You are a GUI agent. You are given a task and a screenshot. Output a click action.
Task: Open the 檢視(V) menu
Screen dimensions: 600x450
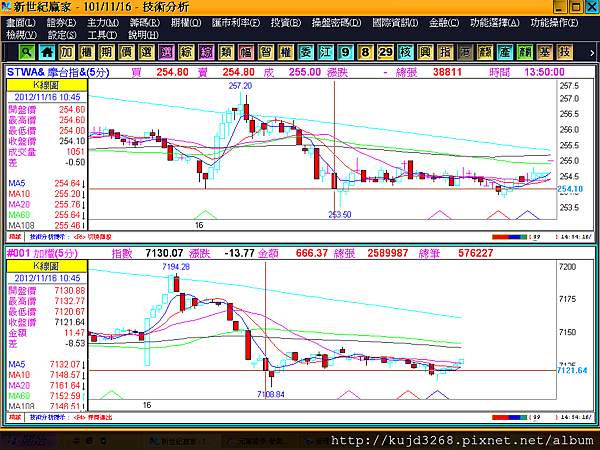point(21,35)
